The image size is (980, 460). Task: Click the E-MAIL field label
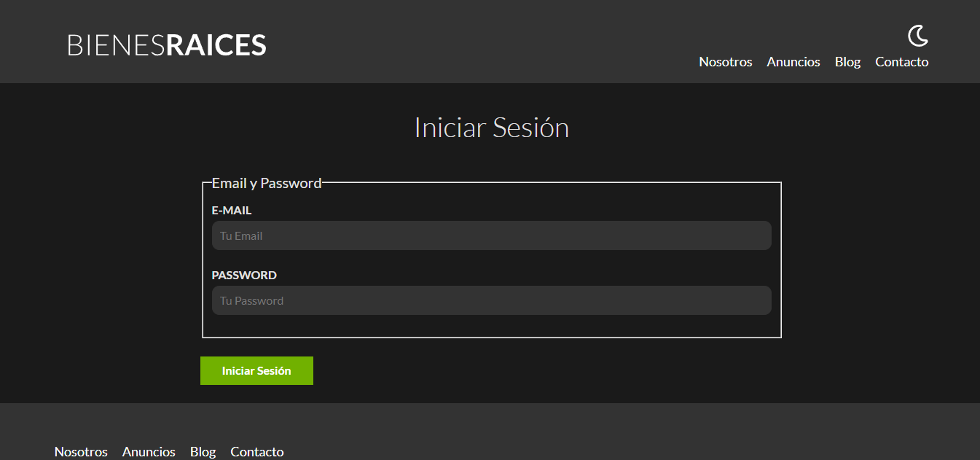(231, 210)
